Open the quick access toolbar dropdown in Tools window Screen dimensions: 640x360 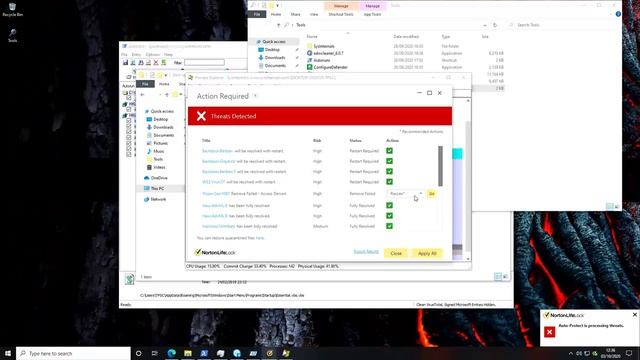[278, 5]
